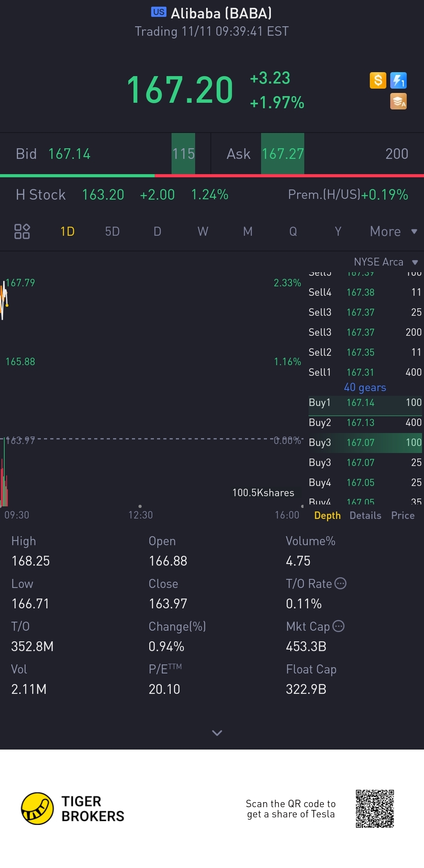Image resolution: width=424 pixels, height=868 pixels.
Task: Tap the Change(%) value 0.94%
Action: click(x=166, y=646)
